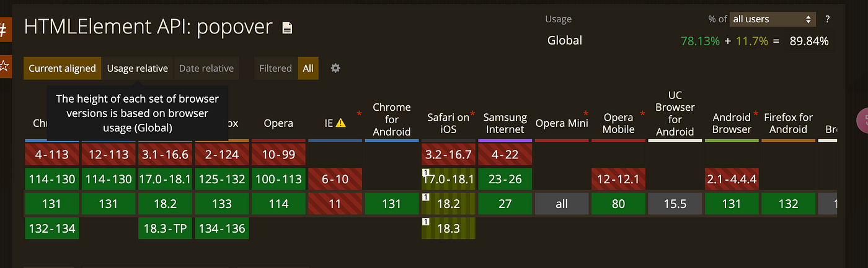This screenshot has height=268, width=868.
Task: Select the All browsers option
Action: coord(308,68)
